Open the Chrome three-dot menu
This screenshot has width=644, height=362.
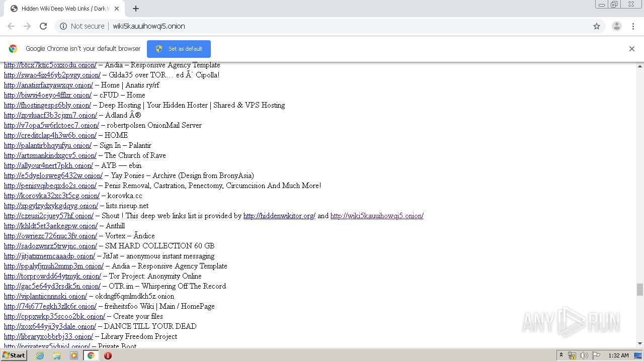633,26
